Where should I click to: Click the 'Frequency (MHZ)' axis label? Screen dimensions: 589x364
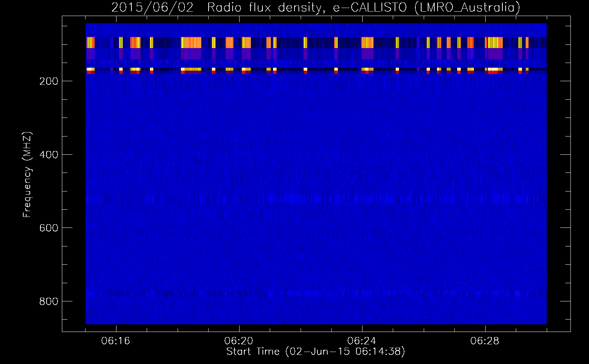click(x=27, y=175)
